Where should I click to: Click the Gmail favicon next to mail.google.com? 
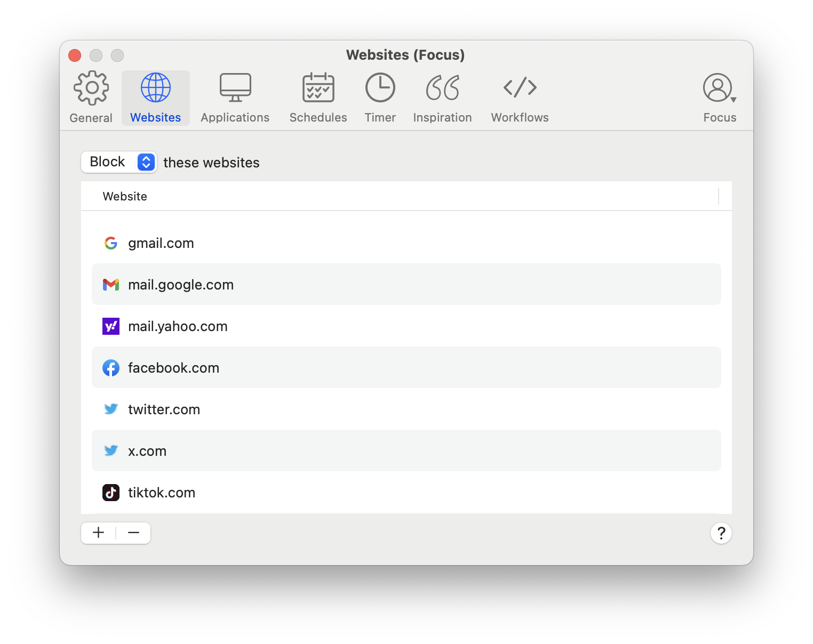(110, 284)
